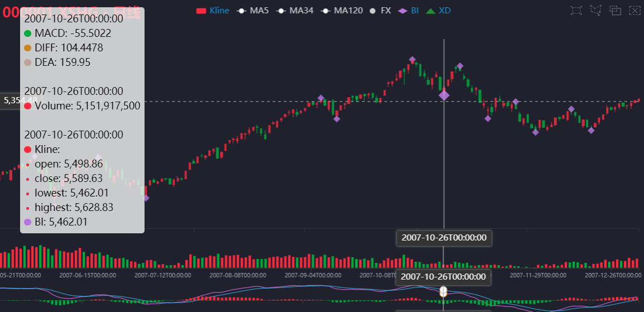644x312 pixels.
Task: Click the lowest BI diamond near the tooltip edge
Action: [146, 198]
